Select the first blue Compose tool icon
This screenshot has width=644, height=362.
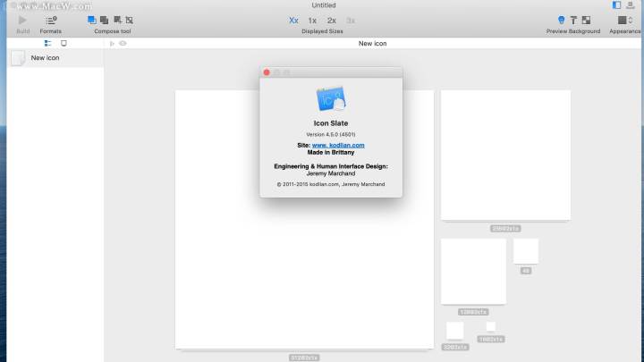coord(92,20)
